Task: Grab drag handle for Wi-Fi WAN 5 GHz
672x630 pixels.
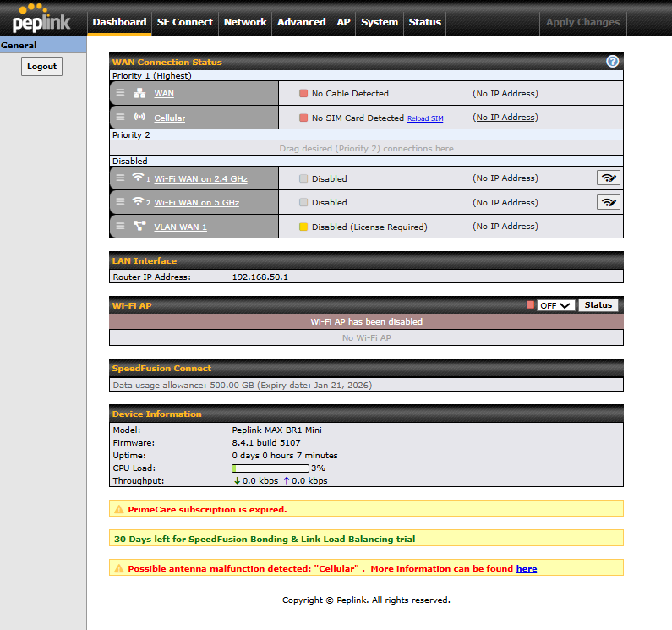Action: [120, 201]
